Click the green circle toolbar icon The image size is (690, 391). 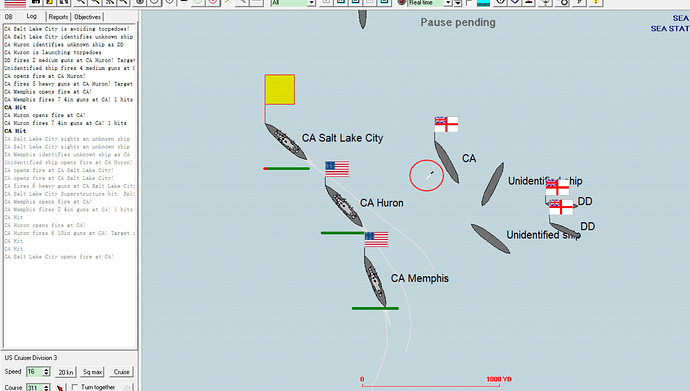click(198, 3)
